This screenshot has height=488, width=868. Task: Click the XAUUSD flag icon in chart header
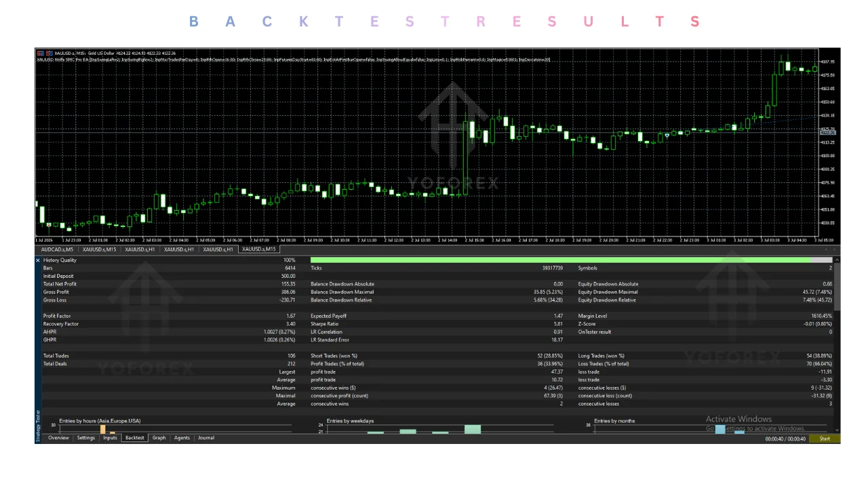[x=41, y=53]
